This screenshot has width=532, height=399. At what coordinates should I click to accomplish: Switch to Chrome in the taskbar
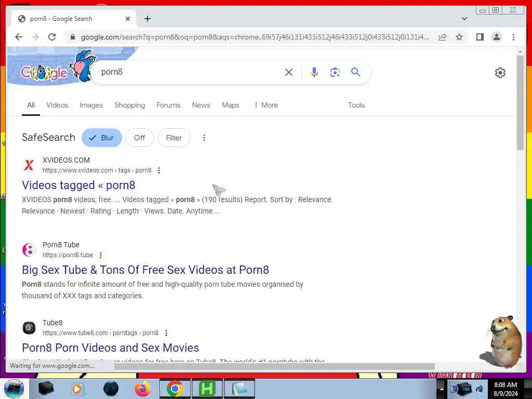pos(175,389)
